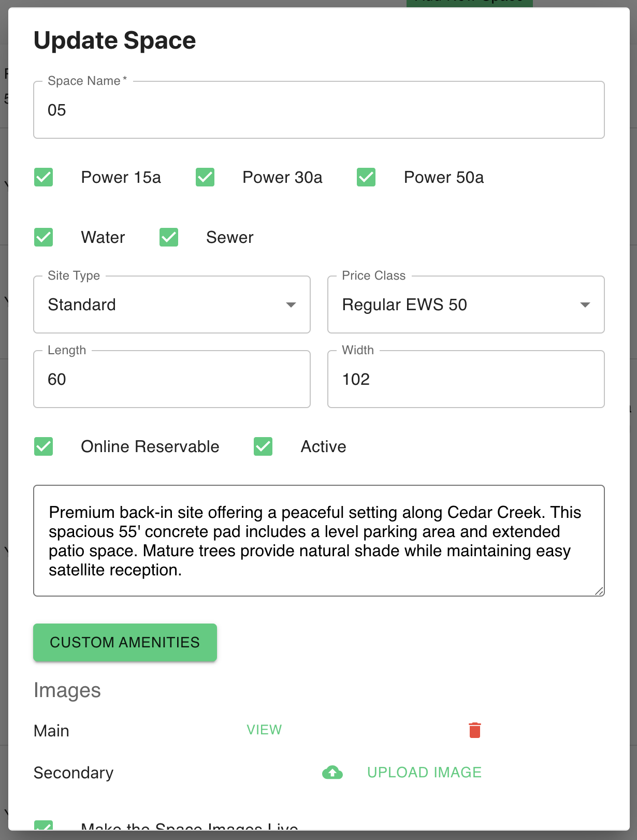Disable the Power 50a option
The width and height of the screenshot is (637, 840).
(366, 177)
